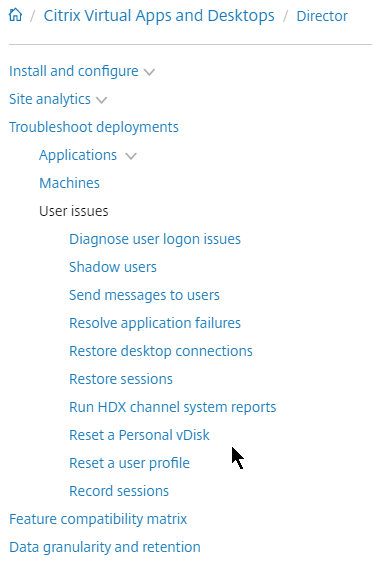Expand the Site analytics chevron
The image size is (376, 567).
tap(102, 100)
